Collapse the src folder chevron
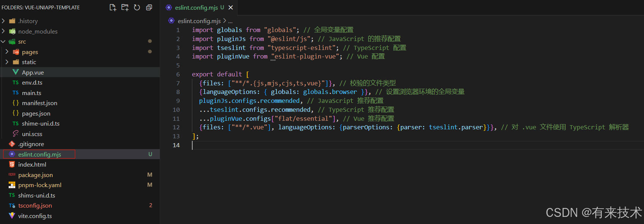 tap(3, 41)
